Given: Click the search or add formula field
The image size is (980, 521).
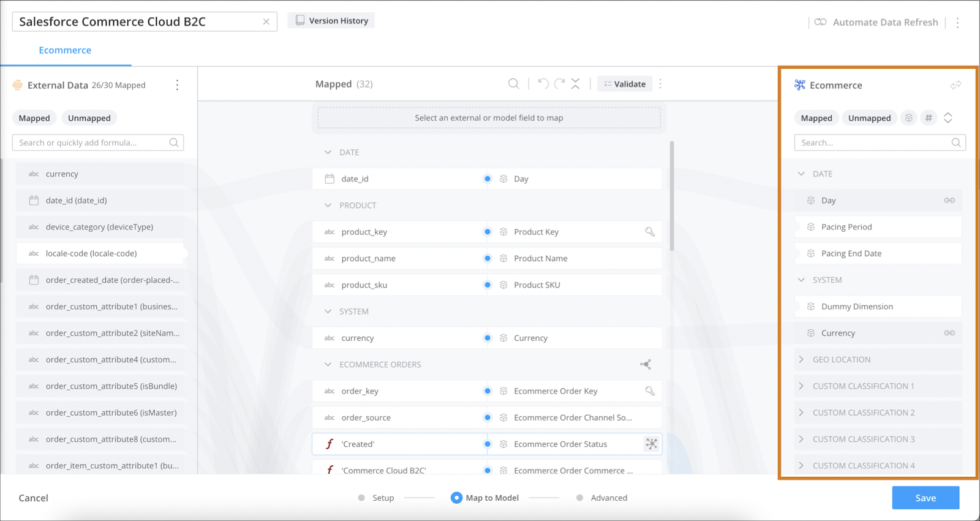Looking at the screenshot, I should [x=98, y=143].
